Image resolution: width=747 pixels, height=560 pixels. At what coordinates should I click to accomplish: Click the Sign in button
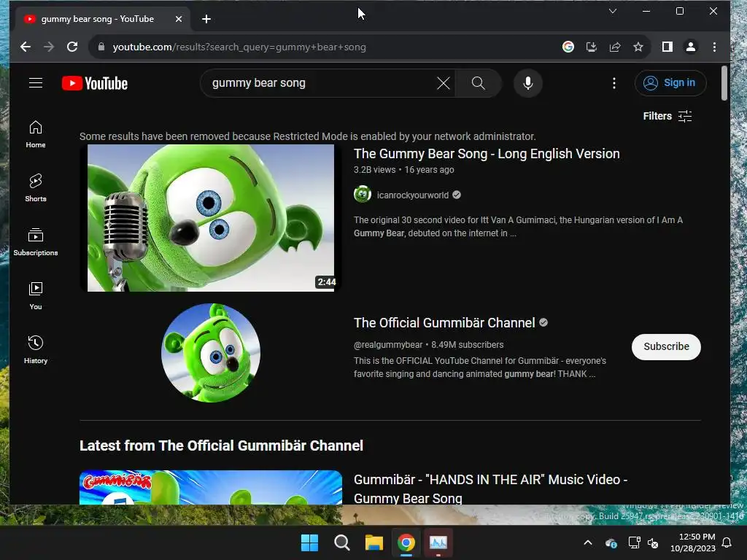(670, 83)
